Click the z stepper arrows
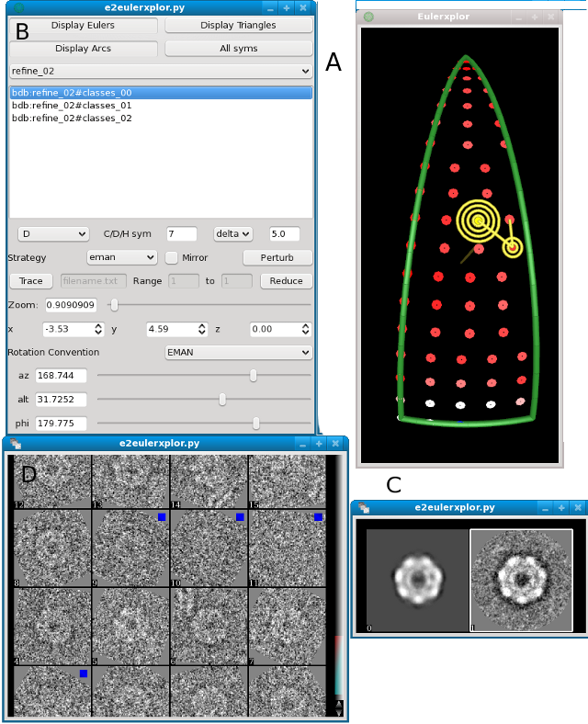This screenshot has height=724, width=588. (x=306, y=329)
